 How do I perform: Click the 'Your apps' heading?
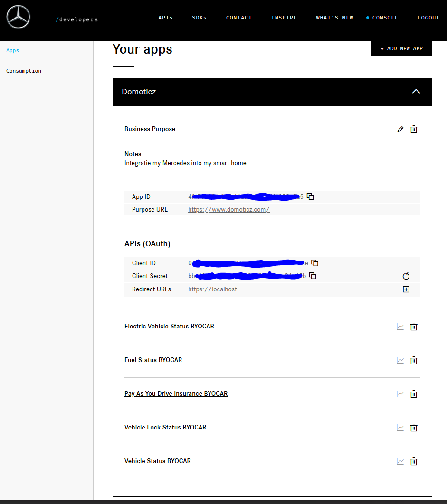(x=142, y=49)
